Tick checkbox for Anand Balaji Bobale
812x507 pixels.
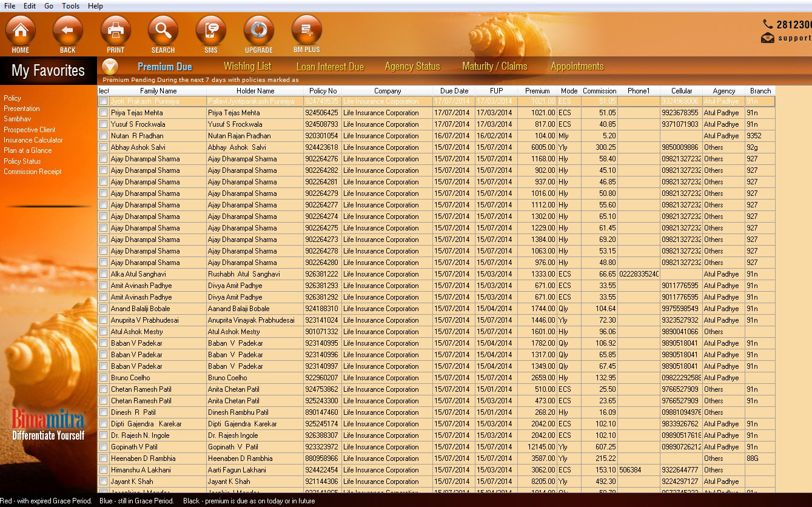click(104, 309)
